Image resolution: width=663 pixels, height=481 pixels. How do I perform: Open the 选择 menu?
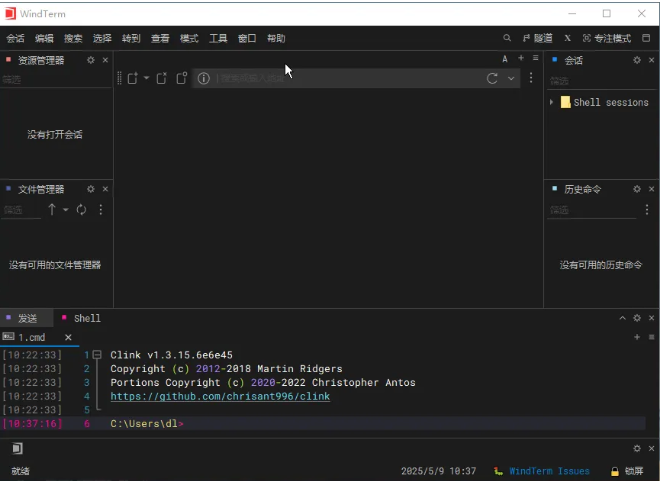pos(102,38)
